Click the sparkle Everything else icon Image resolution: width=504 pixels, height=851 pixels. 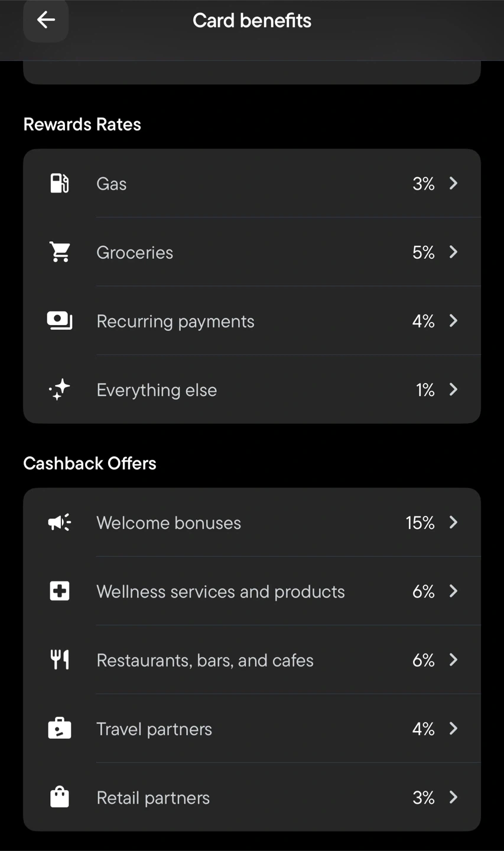pos(60,389)
